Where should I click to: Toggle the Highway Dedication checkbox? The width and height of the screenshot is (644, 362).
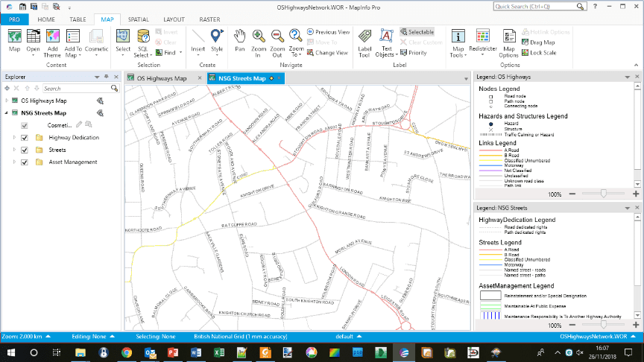25,138
